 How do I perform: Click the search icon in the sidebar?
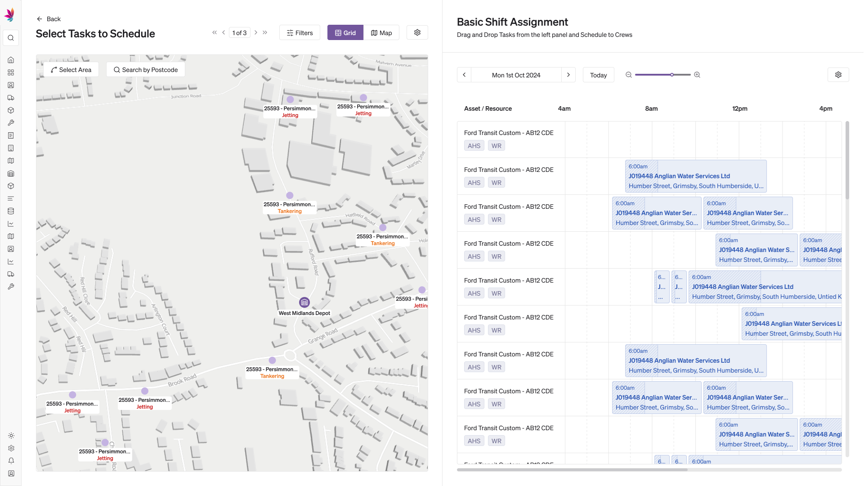[x=11, y=38]
